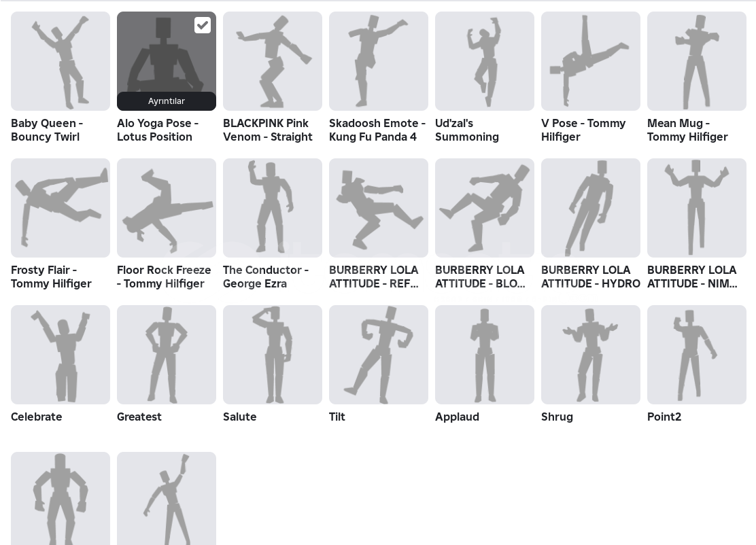Screen dimensions: 756x545
Task: Open the BURBERRY LOLA ATTITUDE HYDRO emote
Action: point(591,208)
